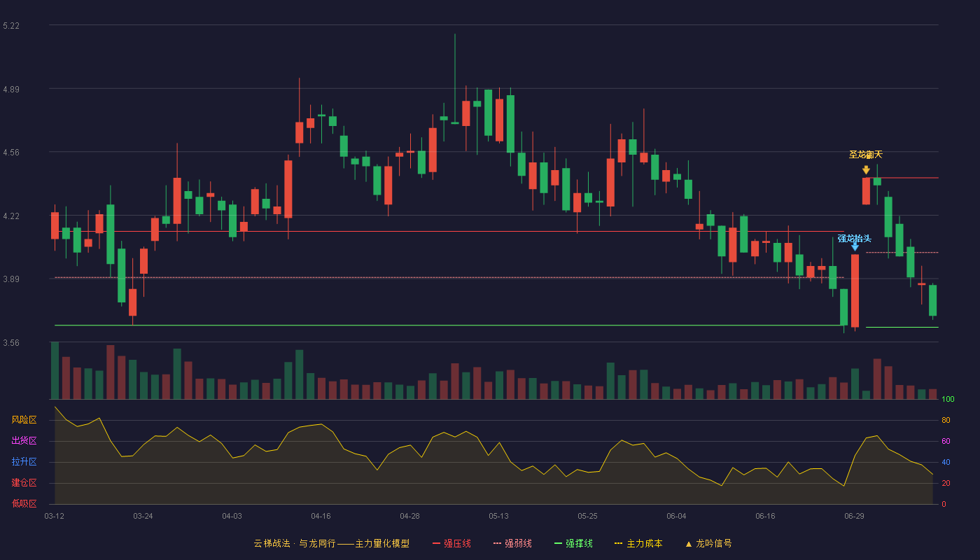This screenshot has height=560, width=980.
Task: Click the red 20 indicator scale value
Action: point(946,483)
